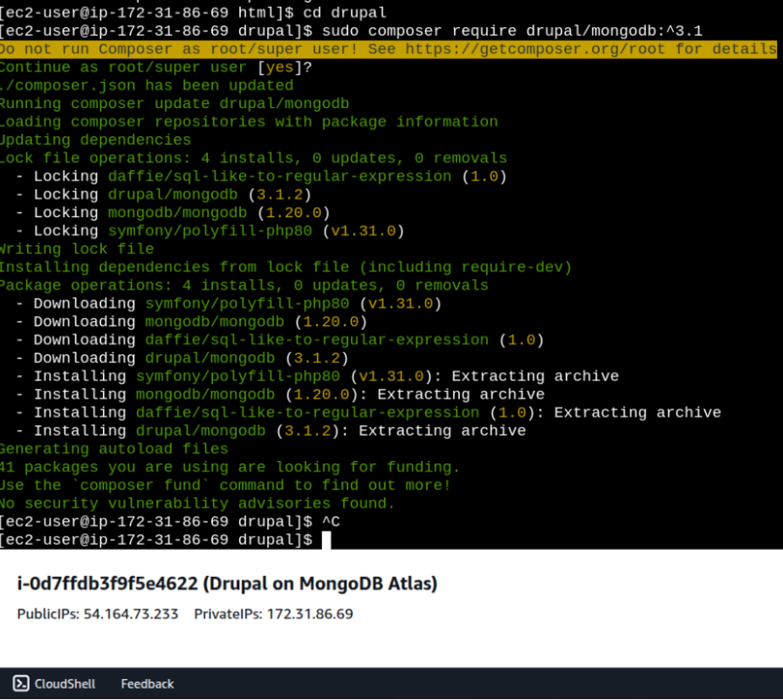The width and height of the screenshot is (783, 700).
Task: Click PrivateIPs: 172.31.86.69 text
Action: click(273, 614)
